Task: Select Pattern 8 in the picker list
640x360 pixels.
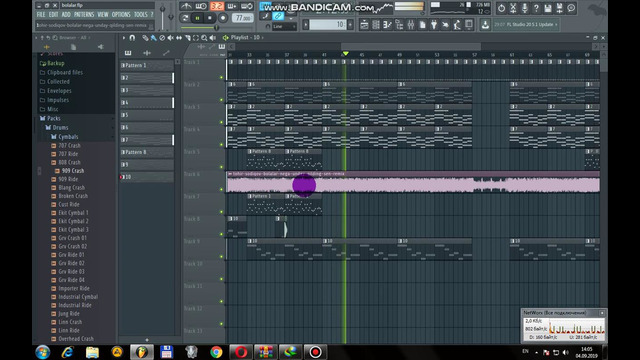Action: [x=147, y=152]
